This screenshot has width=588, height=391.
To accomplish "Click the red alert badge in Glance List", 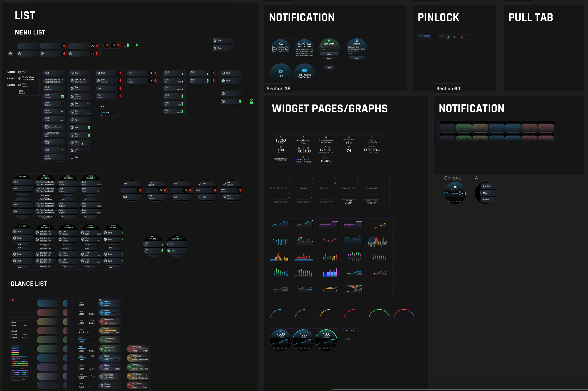I will pos(13,300).
